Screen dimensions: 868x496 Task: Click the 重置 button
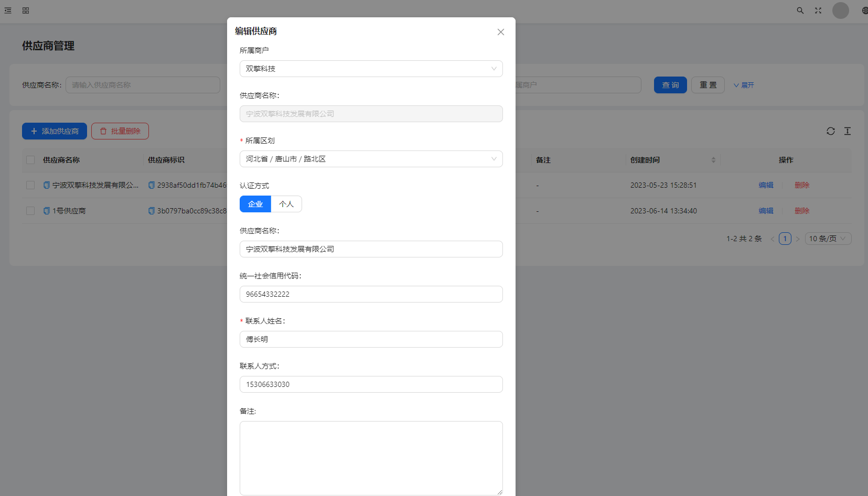[x=708, y=85]
